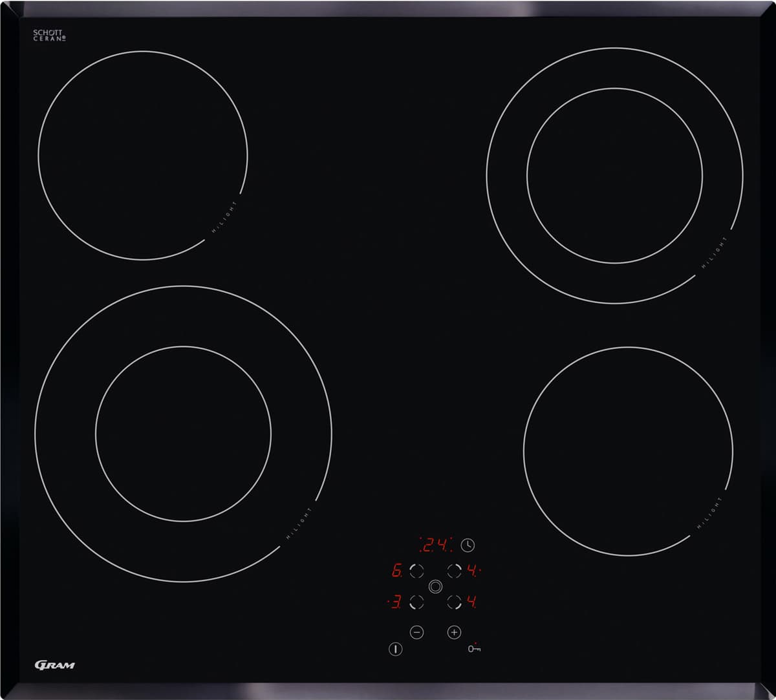776x700 pixels.
Task: Tap the red 3 heat level display
Action: pyautogui.click(x=394, y=602)
